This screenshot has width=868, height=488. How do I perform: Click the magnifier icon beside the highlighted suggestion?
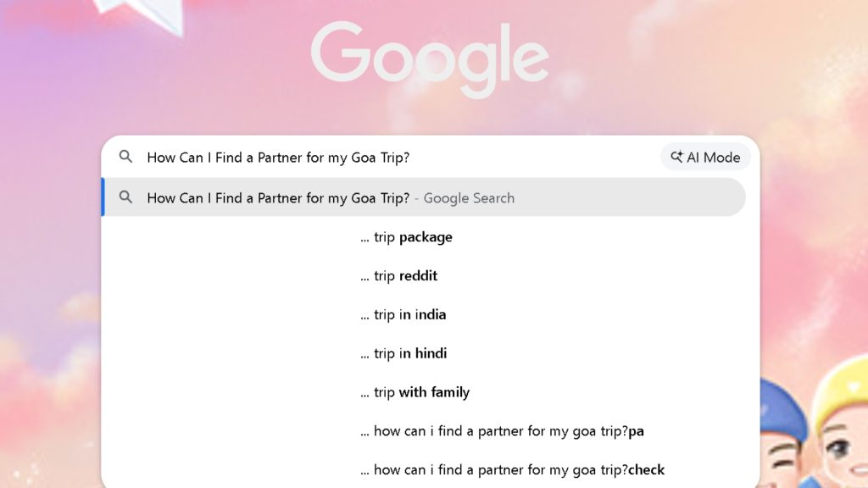pos(126,197)
